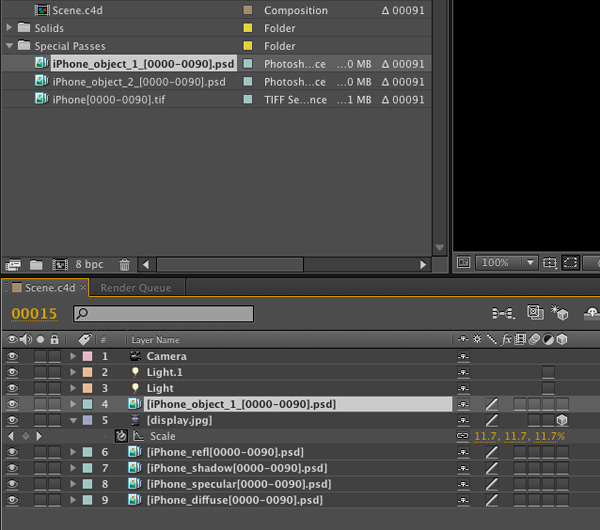Open the 8 bpc color depth setting
600x530 pixels.
(89, 264)
